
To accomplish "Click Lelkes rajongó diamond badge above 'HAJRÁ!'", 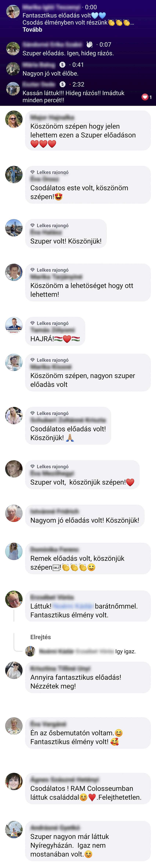I will point(49,323).
